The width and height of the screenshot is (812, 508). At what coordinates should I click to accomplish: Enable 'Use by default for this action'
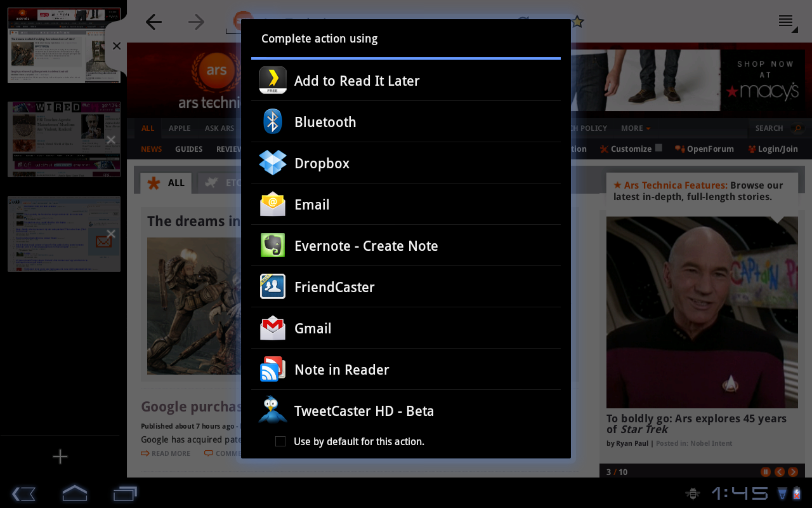coord(280,441)
